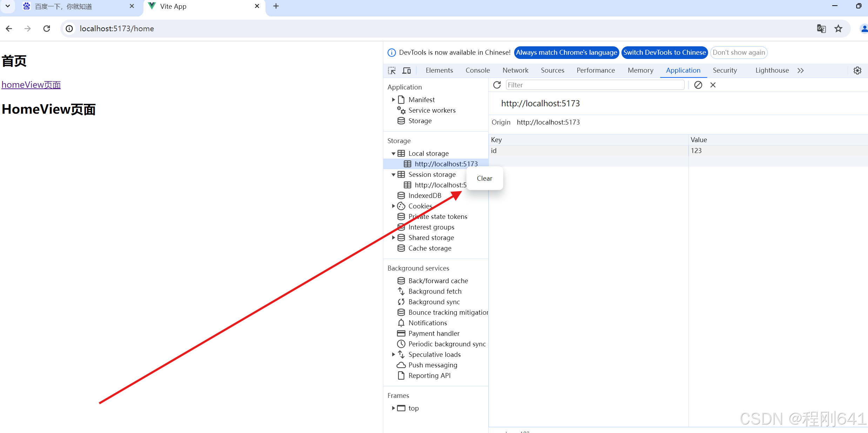Click the storage Filter input field
This screenshot has width=868, height=433.
[595, 85]
